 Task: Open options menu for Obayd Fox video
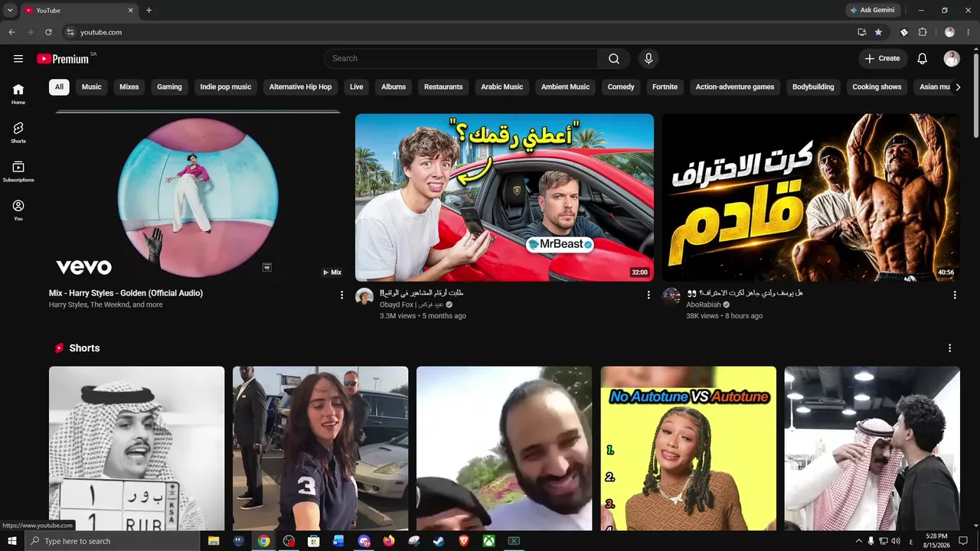(648, 295)
